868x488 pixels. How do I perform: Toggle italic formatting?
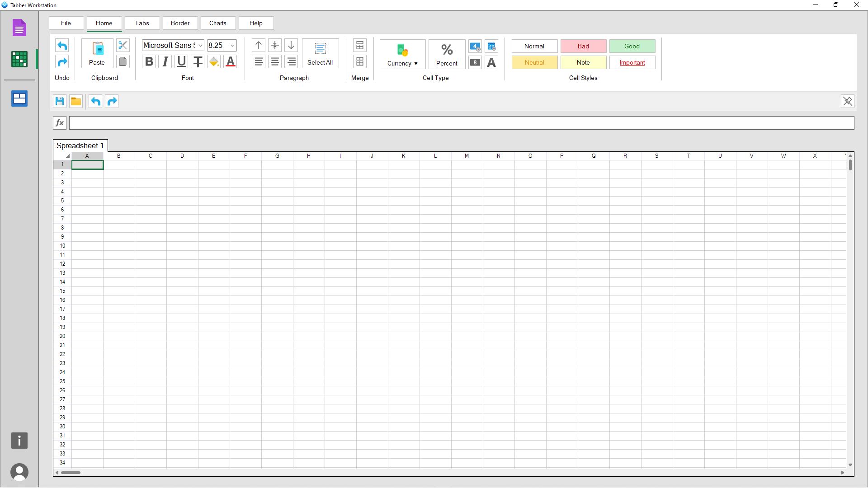click(165, 61)
